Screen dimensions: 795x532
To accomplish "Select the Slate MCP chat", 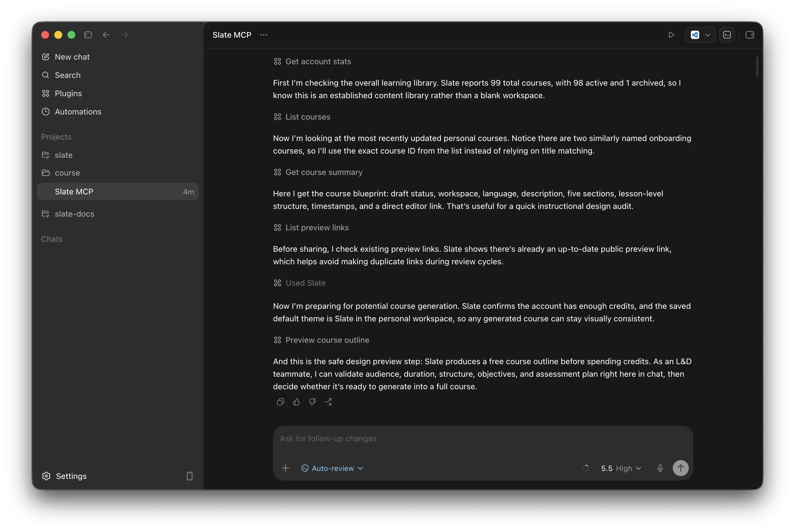I will pyautogui.click(x=117, y=192).
